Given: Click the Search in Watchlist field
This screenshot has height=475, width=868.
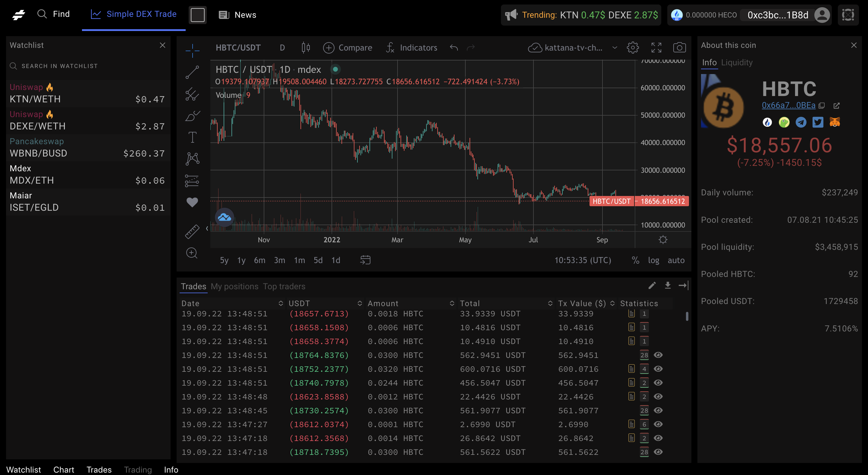Looking at the screenshot, I should [60, 66].
